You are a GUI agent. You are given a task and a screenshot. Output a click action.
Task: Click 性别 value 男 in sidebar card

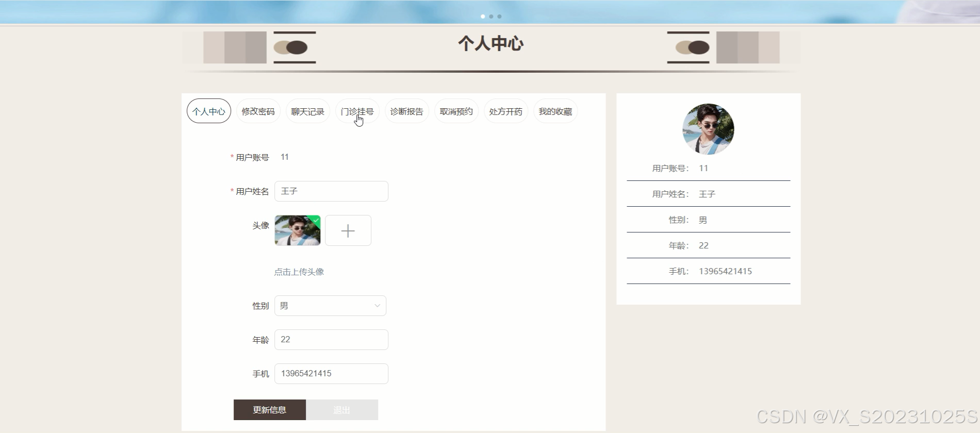coord(703,220)
